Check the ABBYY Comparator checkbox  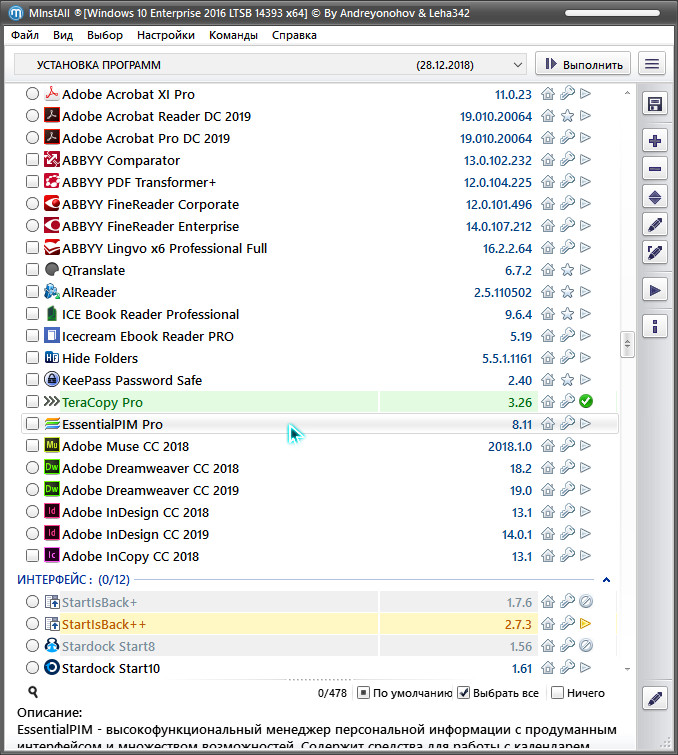click(x=33, y=160)
